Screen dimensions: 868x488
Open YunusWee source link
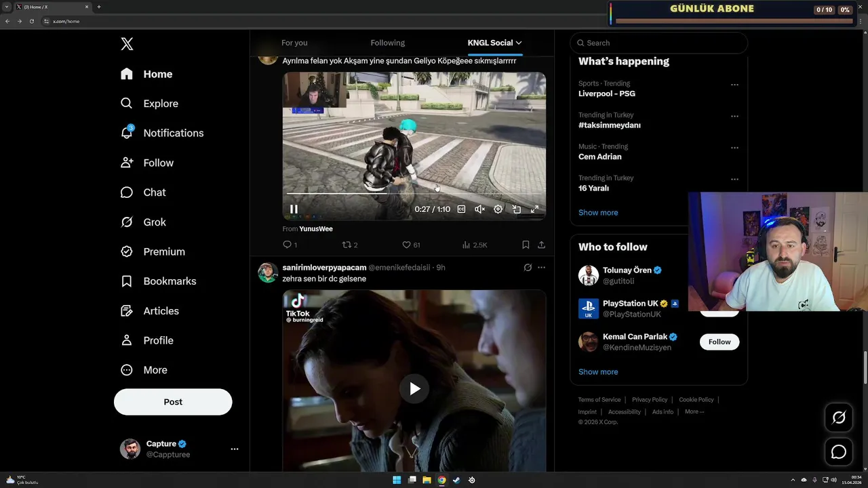(316, 229)
